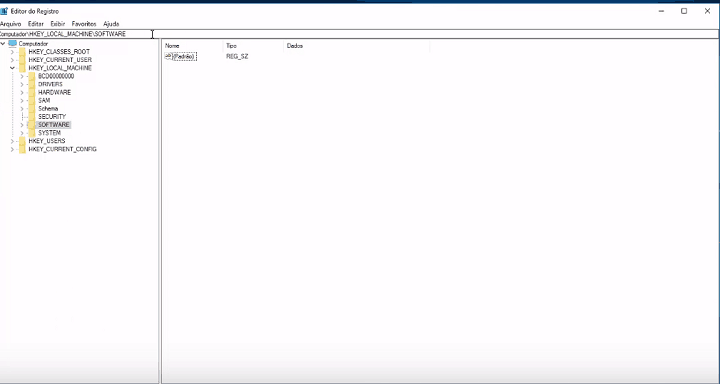Select the SECURITY key label

(52, 117)
